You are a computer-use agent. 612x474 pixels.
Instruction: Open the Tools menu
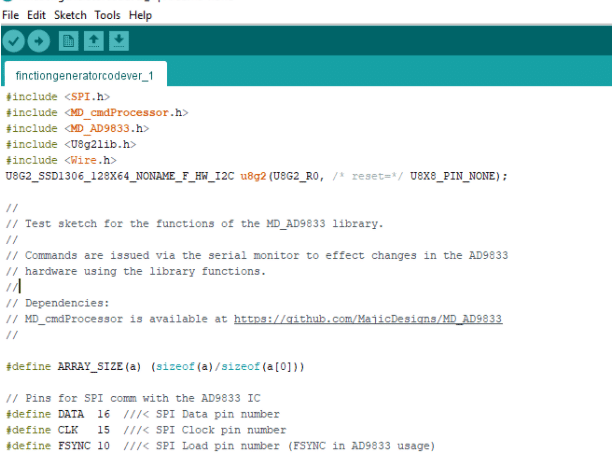pyautogui.click(x=108, y=15)
